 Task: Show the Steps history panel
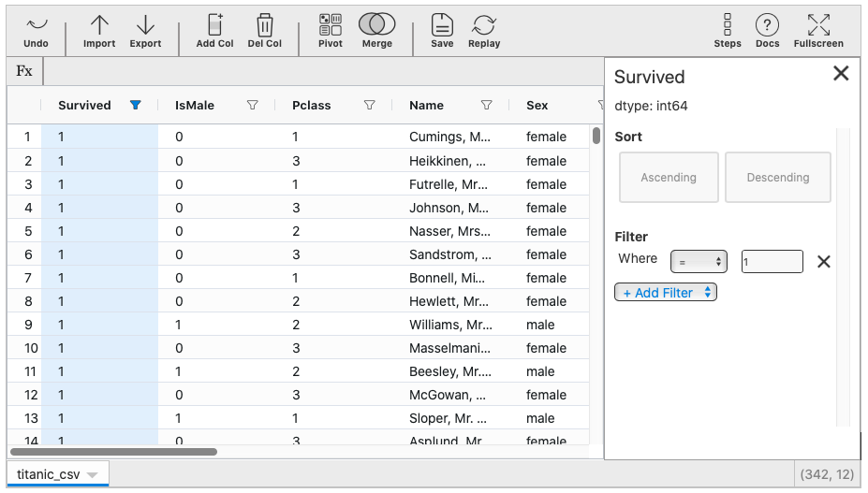coord(728,31)
